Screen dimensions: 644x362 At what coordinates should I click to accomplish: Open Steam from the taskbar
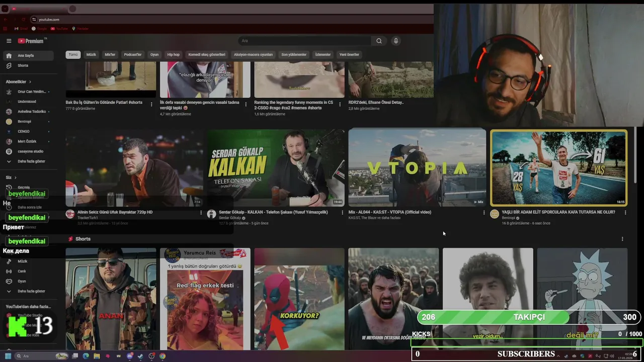click(140, 356)
